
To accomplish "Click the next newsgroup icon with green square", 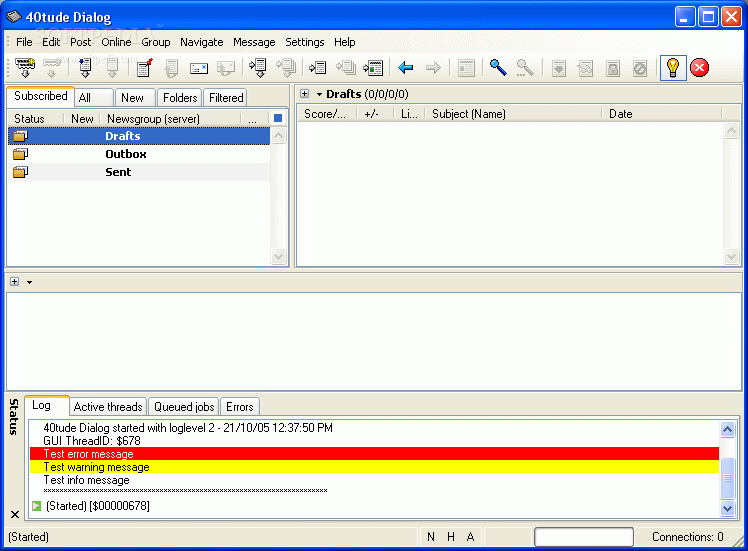I will click(x=373, y=68).
